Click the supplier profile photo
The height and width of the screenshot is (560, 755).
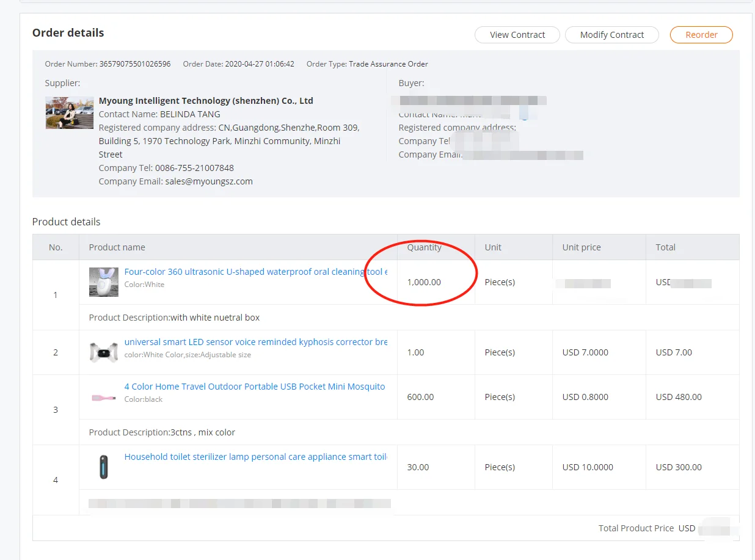(70, 112)
